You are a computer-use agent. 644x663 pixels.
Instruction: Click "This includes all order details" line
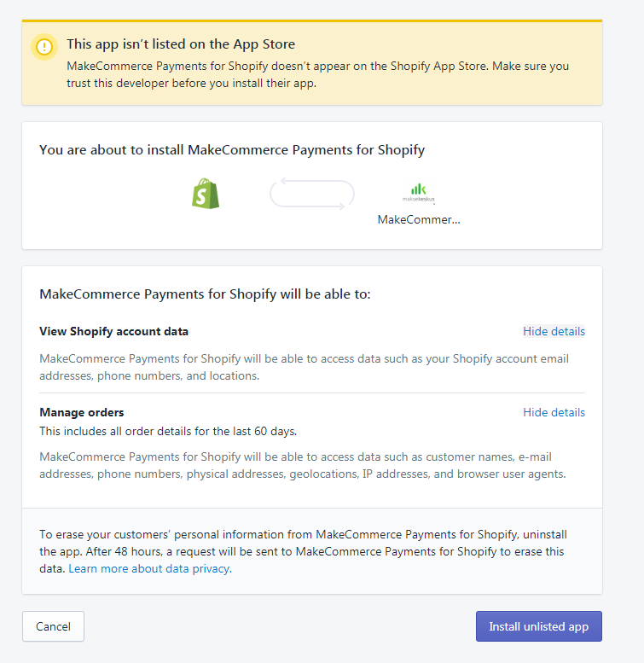168,431
